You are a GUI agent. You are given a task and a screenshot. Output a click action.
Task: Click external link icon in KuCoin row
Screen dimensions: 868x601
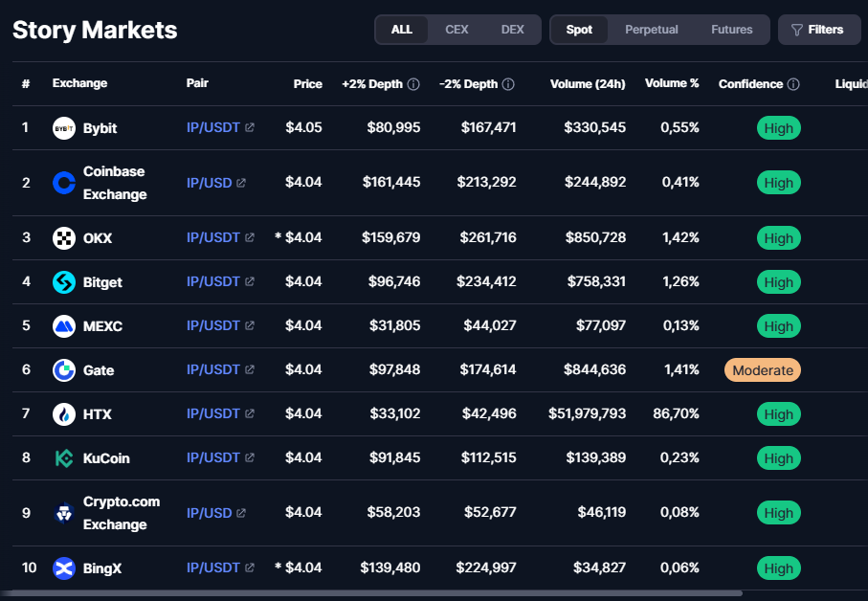(250, 457)
